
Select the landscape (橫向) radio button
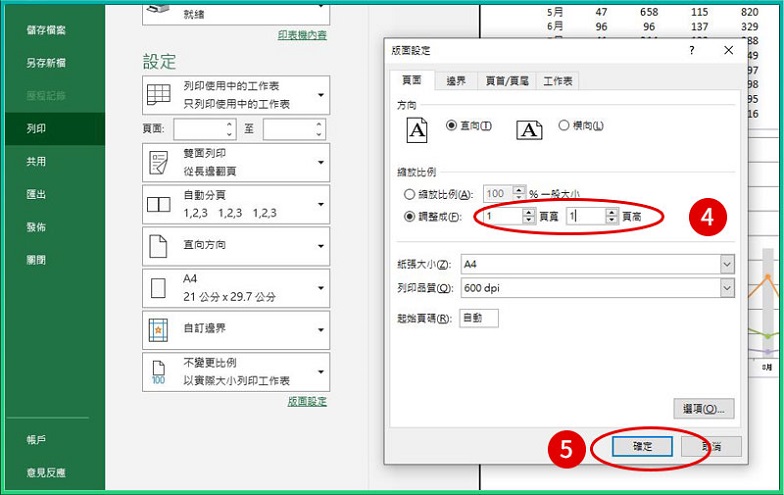click(x=564, y=125)
